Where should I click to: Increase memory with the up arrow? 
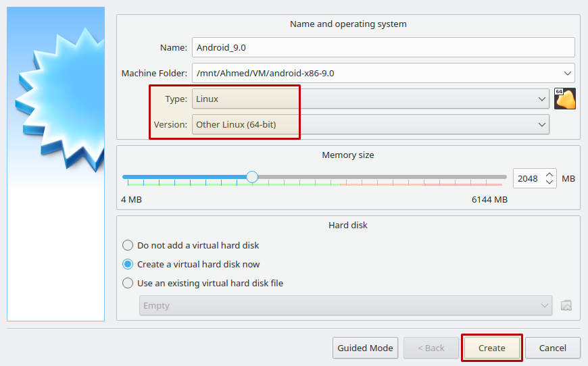(x=549, y=175)
